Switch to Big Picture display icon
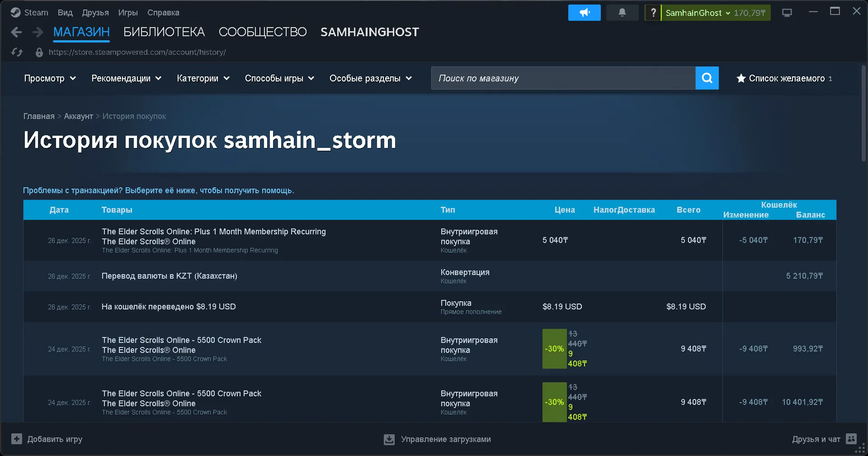Viewport: 868px width, 456px height. pyautogui.click(x=787, y=13)
